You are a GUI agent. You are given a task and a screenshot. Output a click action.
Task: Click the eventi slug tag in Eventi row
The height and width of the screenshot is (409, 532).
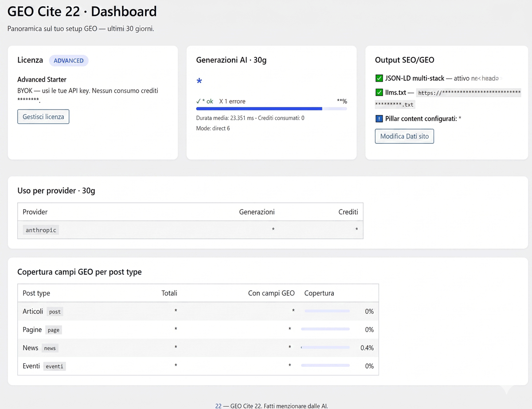55,366
